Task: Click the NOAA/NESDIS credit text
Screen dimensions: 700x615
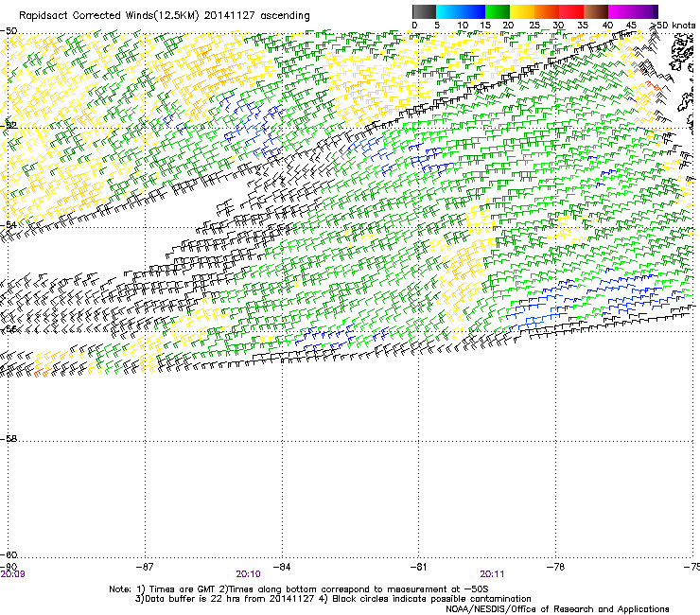Action: pos(557,609)
